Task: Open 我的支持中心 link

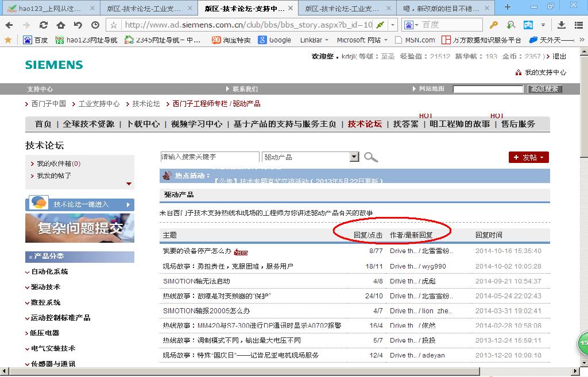Action: pyautogui.click(x=546, y=72)
